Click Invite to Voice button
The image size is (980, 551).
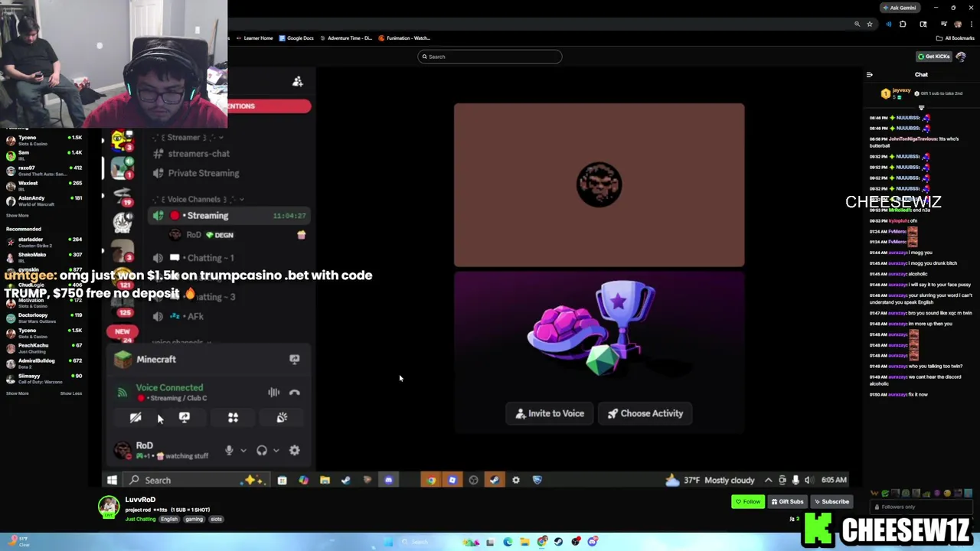[x=550, y=414]
